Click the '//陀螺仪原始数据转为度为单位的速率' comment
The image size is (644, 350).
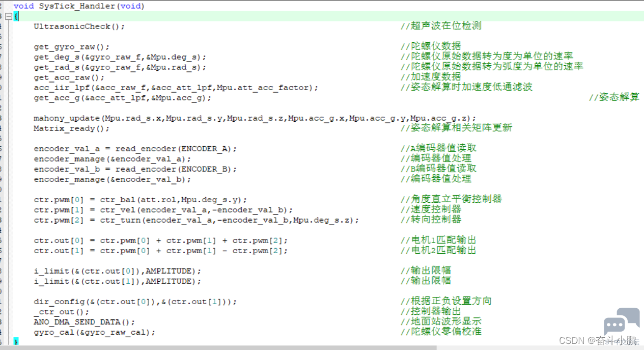(x=487, y=57)
